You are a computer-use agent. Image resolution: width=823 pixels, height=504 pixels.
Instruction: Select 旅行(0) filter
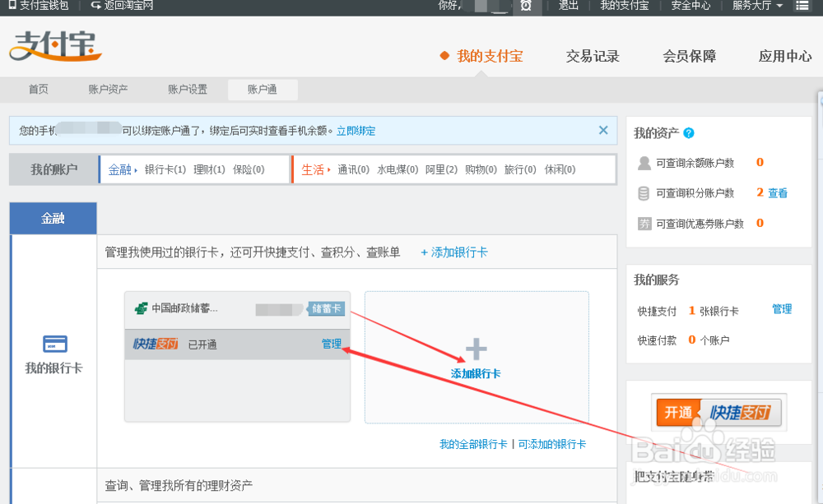tap(520, 170)
